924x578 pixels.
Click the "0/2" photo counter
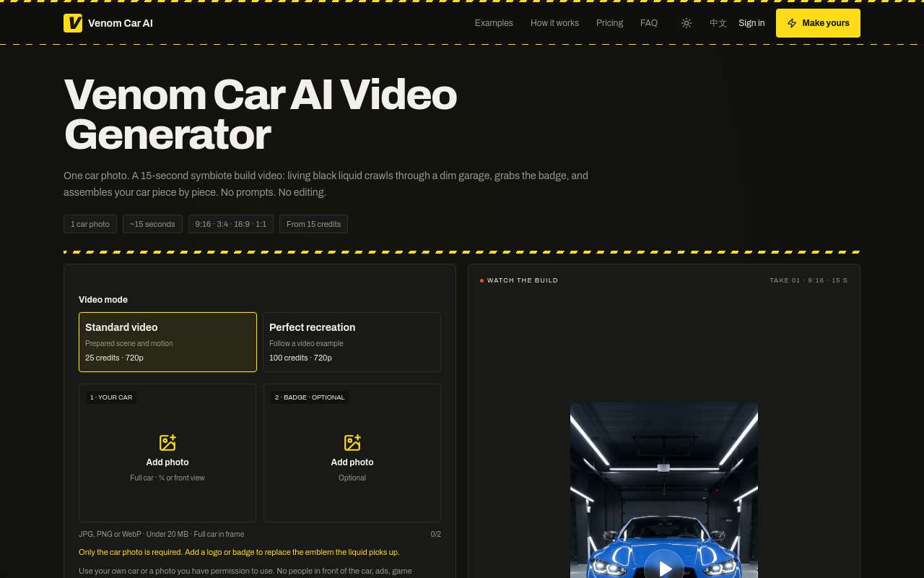pos(436,535)
